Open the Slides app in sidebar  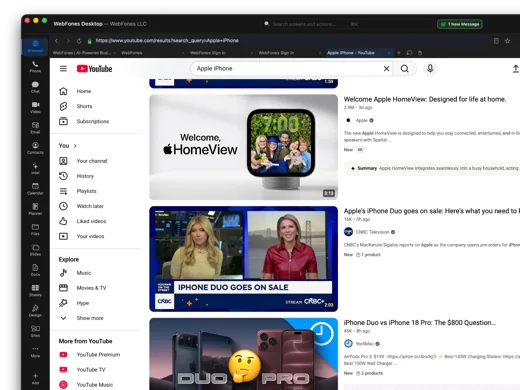click(x=35, y=250)
